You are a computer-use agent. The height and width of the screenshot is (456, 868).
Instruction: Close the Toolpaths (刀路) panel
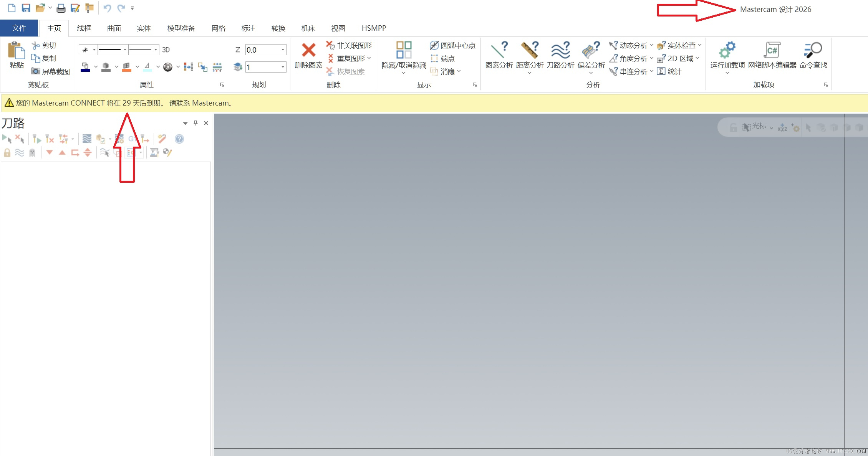click(206, 123)
